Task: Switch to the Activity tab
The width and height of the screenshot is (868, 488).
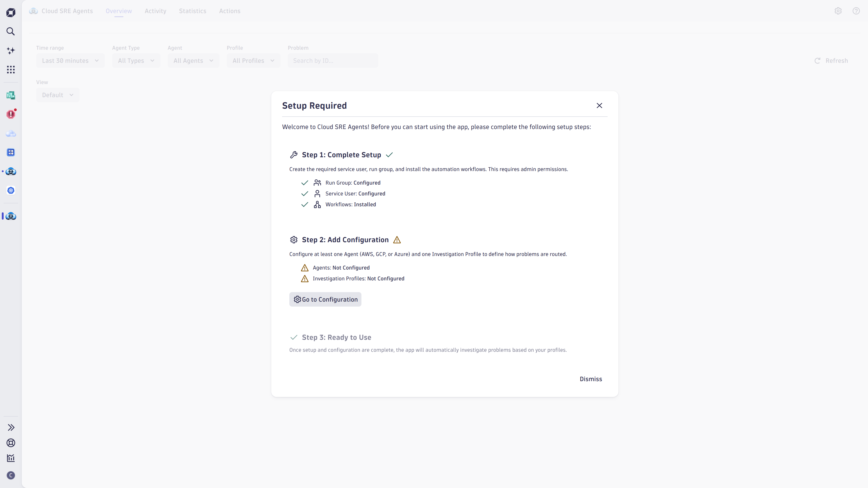Action: point(155,11)
